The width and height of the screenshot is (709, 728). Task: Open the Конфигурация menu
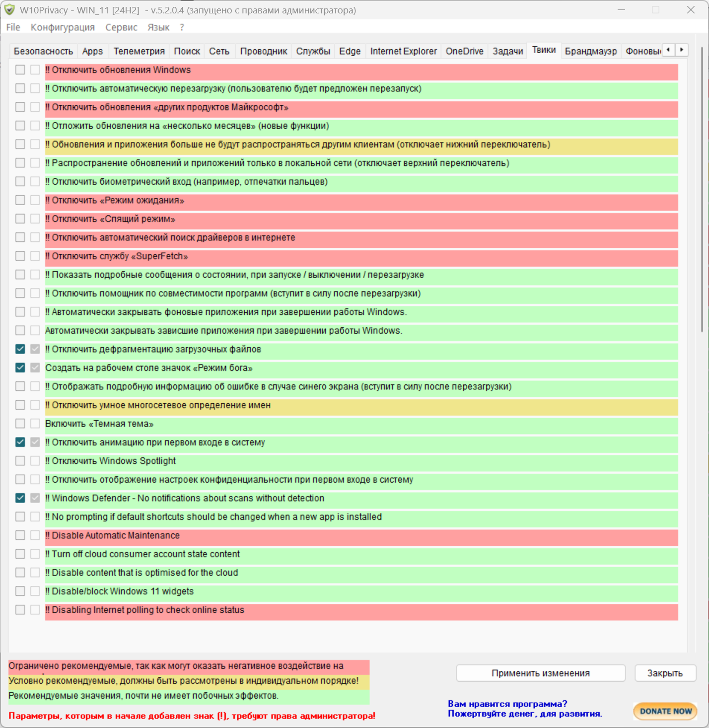pos(63,27)
